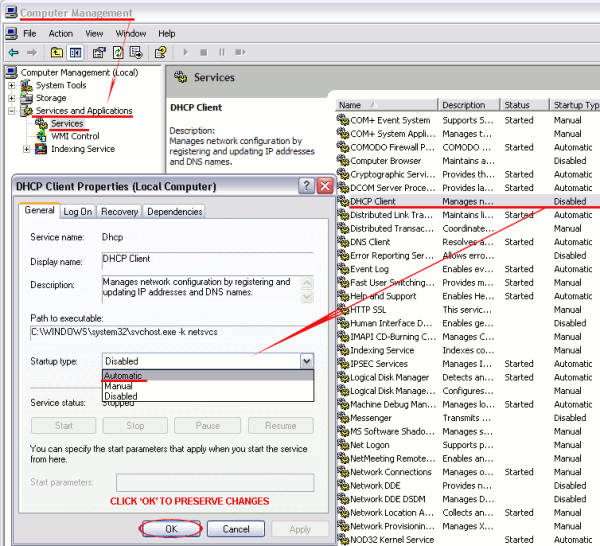Click the Indexing Service tree icon
This screenshot has height=546, width=600.
coord(41,149)
